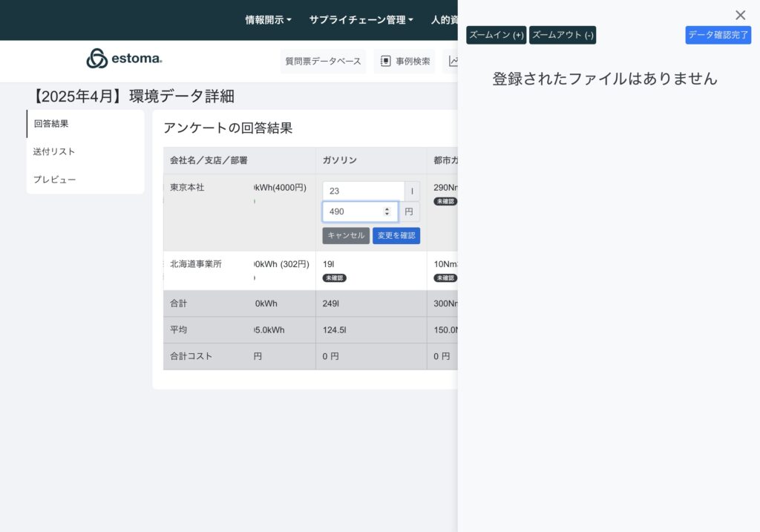The height and width of the screenshot is (532, 760).
Task: Click the spinner arrows on the 490 yen field
Action: coord(386,211)
